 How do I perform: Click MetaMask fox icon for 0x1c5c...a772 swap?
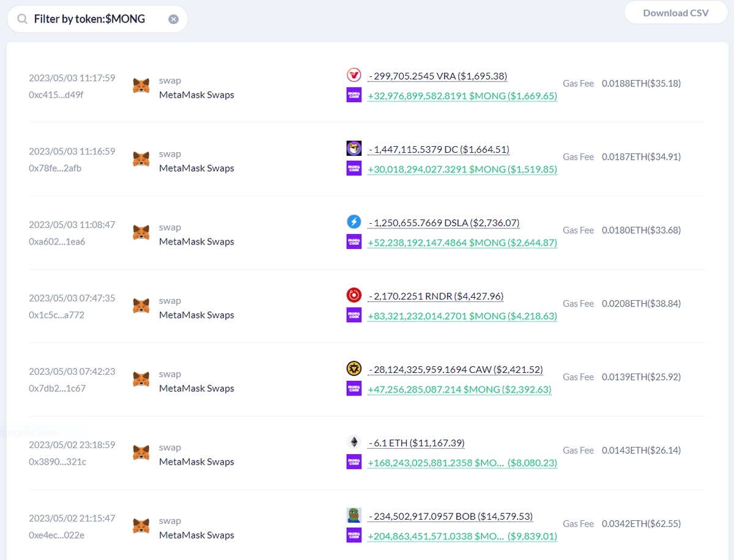click(x=141, y=306)
